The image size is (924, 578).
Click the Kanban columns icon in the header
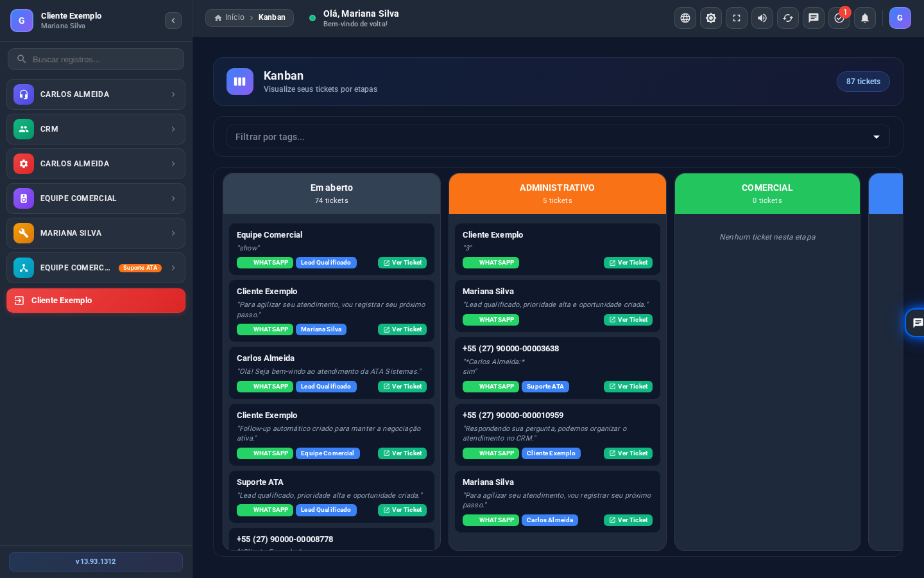pyautogui.click(x=240, y=82)
